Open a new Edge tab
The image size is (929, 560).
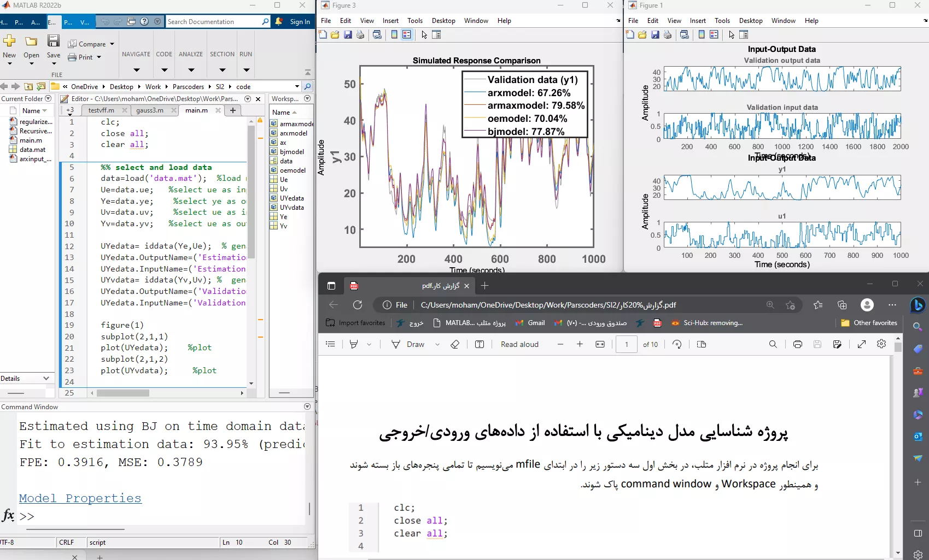point(484,285)
